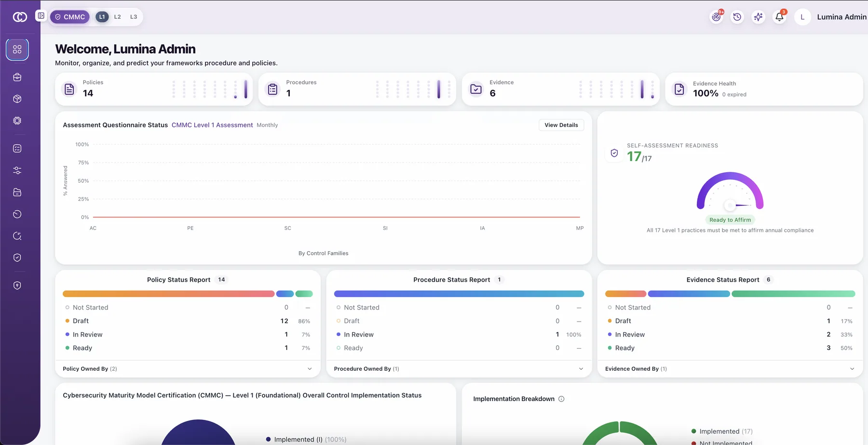Click the Implemented (17) legend entry
Viewport: 868px width, 445px height.
coord(722,432)
